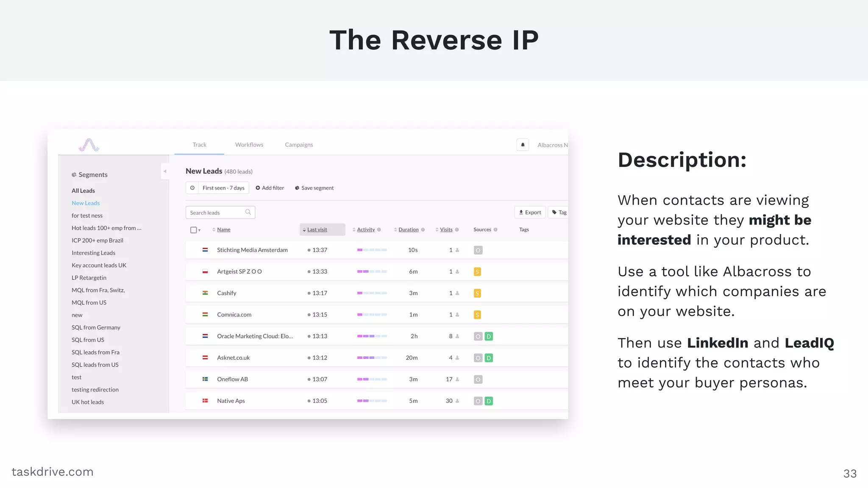Select All Leads segment
The image size is (868, 488).
(83, 191)
